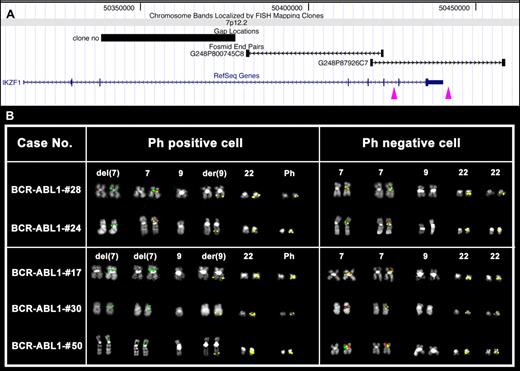520x371 pixels.
Task: Open del(7) chromosome pair for BCR-ABL1-#28
Action: tap(108, 191)
